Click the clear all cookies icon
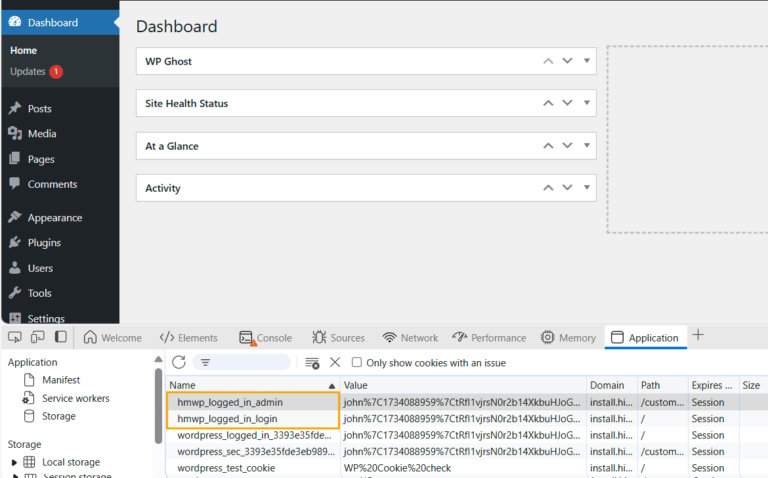The height and width of the screenshot is (478, 768). pos(313,362)
